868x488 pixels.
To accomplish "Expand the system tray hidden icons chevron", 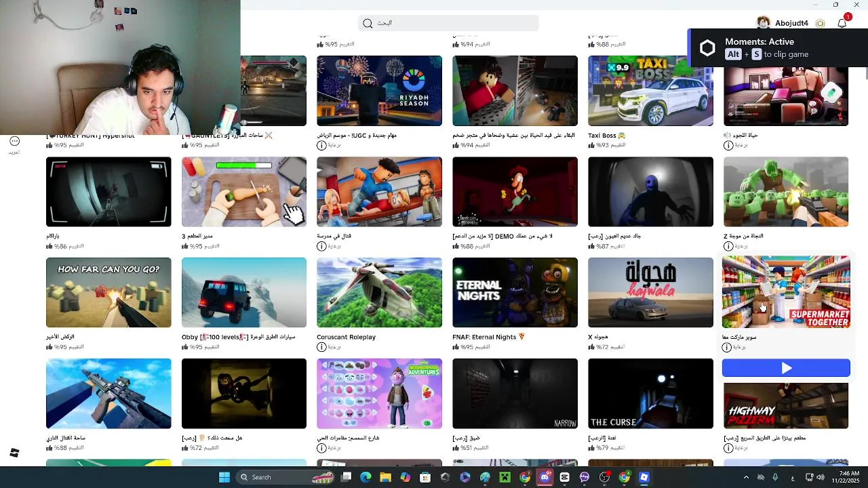I will tap(746, 477).
